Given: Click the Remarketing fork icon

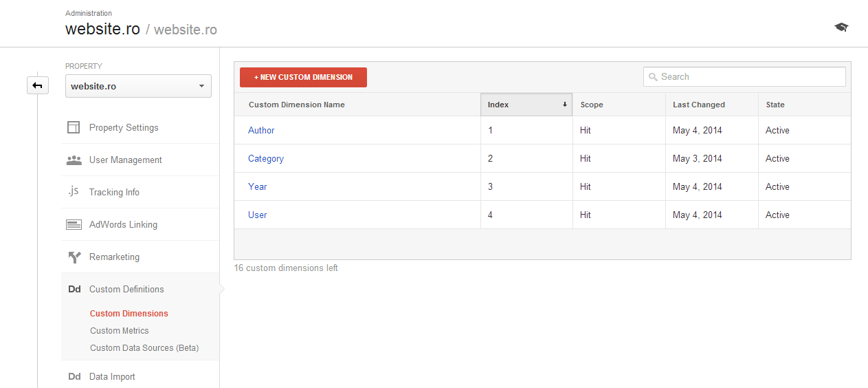Looking at the screenshot, I should pyautogui.click(x=74, y=257).
